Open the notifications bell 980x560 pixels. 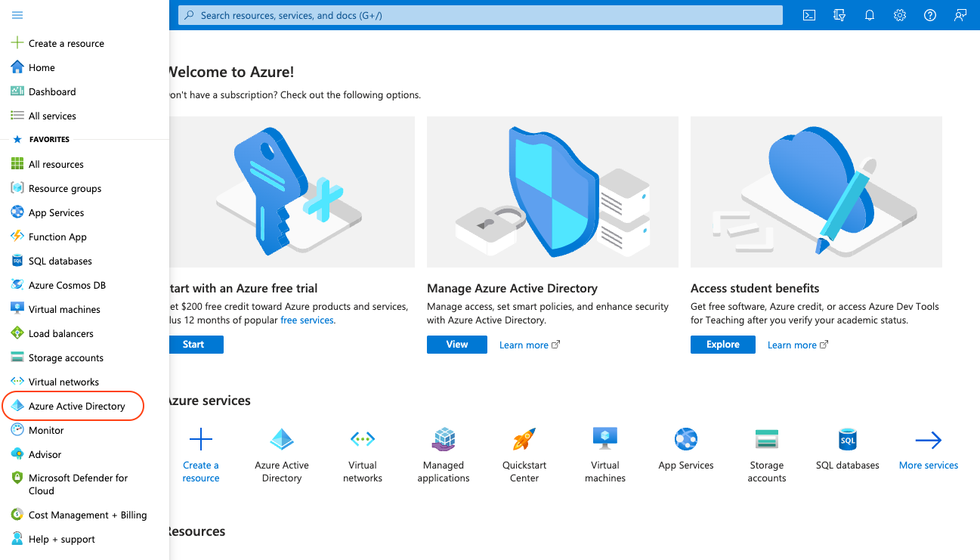click(x=870, y=15)
